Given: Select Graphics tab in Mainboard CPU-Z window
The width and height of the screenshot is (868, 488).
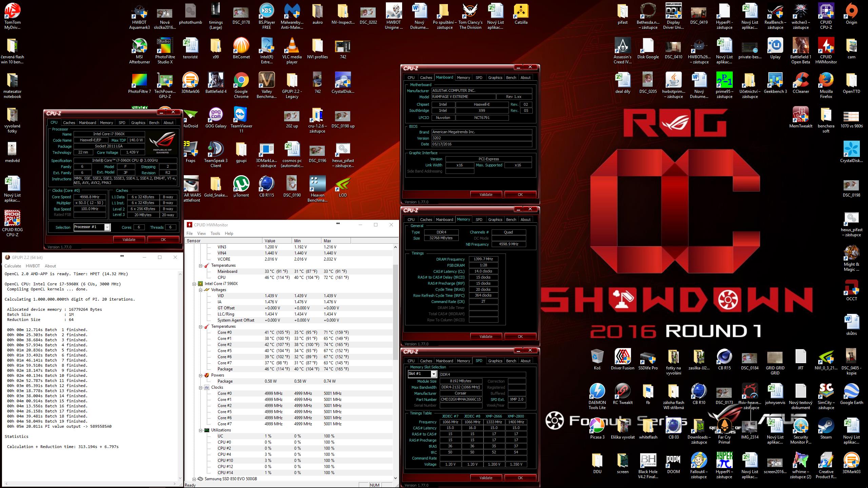Looking at the screenshot, I should point(495,78).
